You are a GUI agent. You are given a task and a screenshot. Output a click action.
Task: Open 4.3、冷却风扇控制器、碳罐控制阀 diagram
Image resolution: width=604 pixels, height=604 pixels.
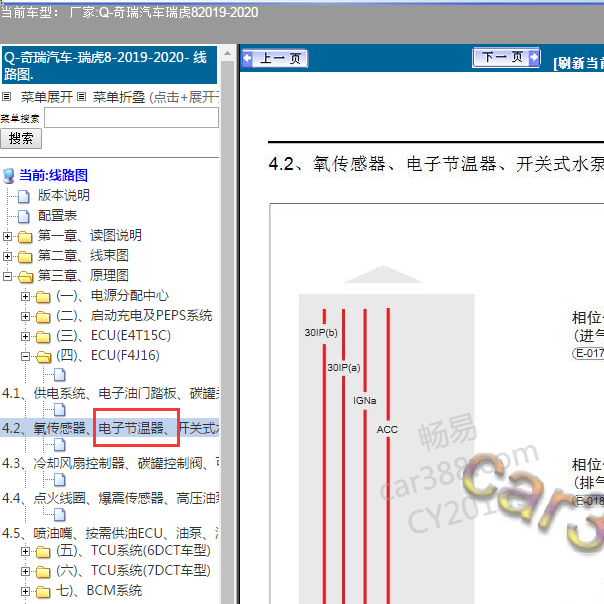(111, 463)
